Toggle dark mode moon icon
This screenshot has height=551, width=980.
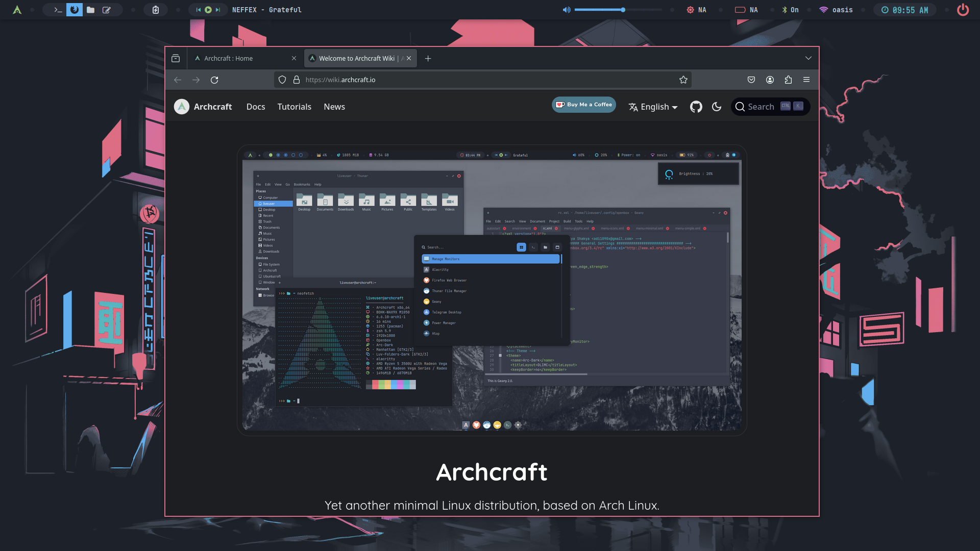pos(717,107)
